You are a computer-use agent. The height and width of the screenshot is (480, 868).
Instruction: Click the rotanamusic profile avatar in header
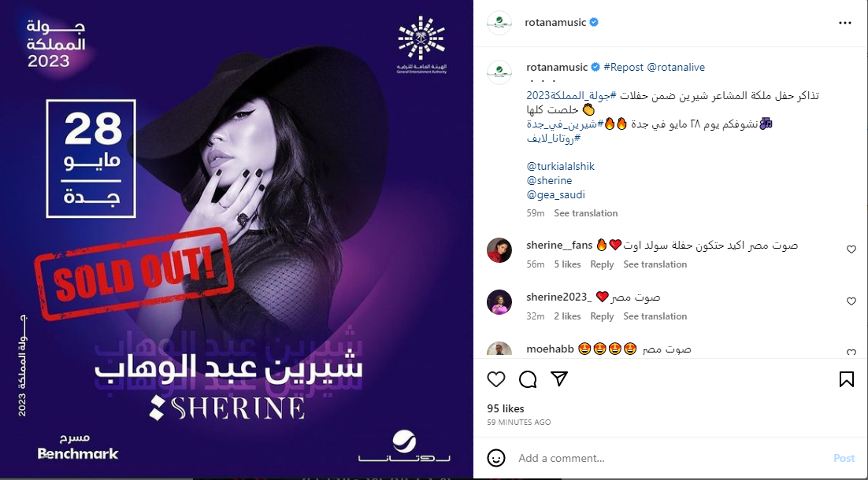(499, 23)
